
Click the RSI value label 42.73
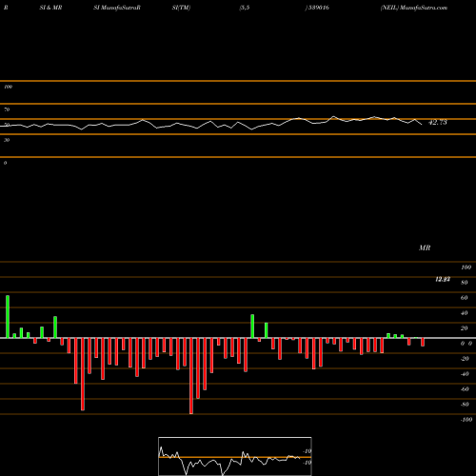438,122
